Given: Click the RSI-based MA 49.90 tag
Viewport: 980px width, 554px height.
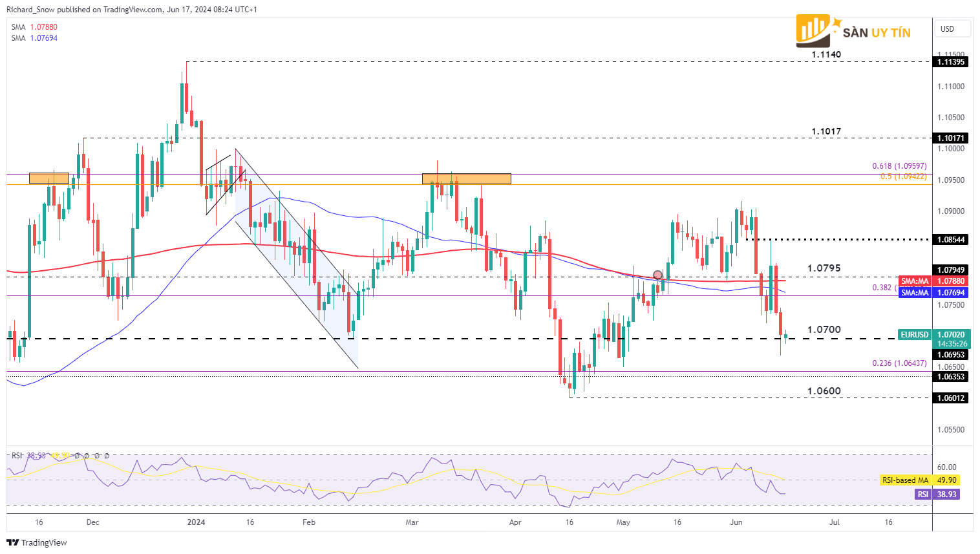Looking at the screenshot, I should [x=920, y=480].
